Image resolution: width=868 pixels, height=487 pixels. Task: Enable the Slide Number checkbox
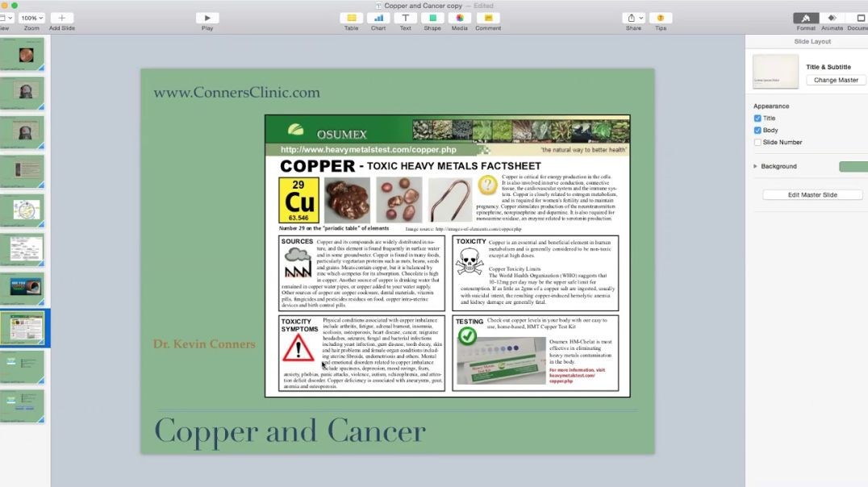757,143
